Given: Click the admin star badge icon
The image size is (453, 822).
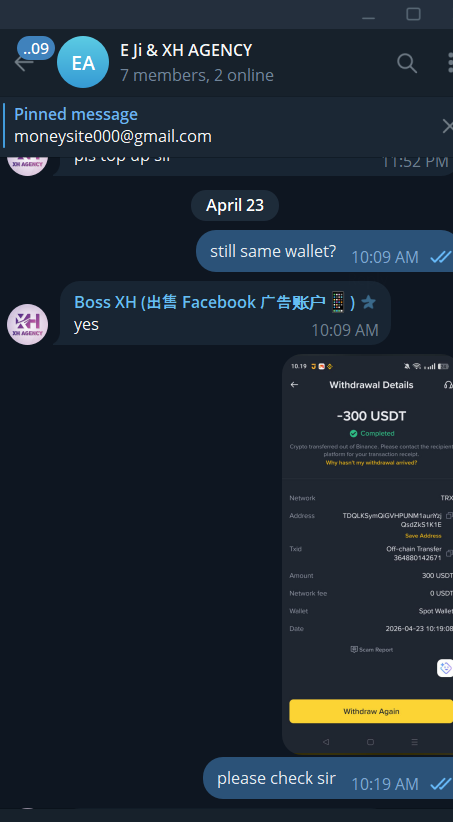Looking at the screenshot, I should tap(369, 302).
